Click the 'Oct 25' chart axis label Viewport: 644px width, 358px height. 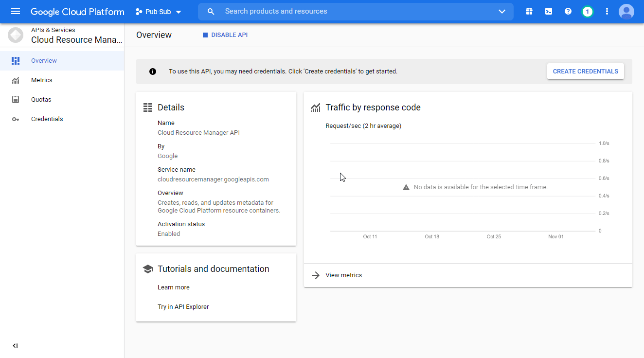(x=494, y=237)
